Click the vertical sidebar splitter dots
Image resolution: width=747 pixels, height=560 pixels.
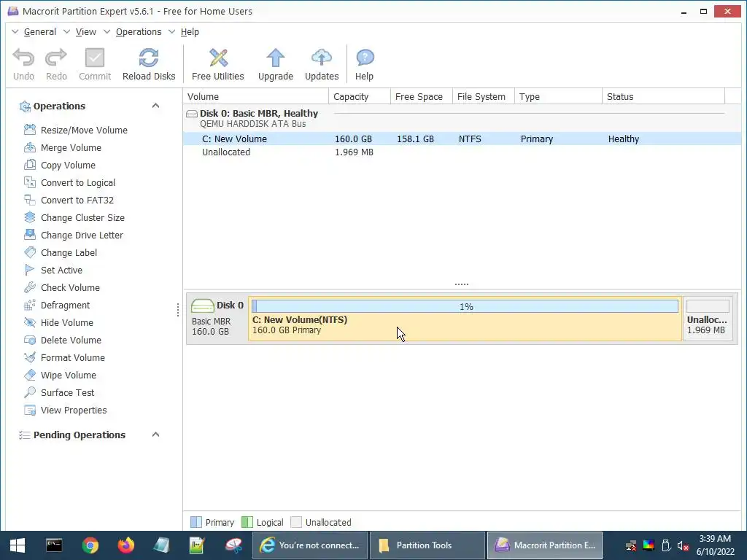178,310
